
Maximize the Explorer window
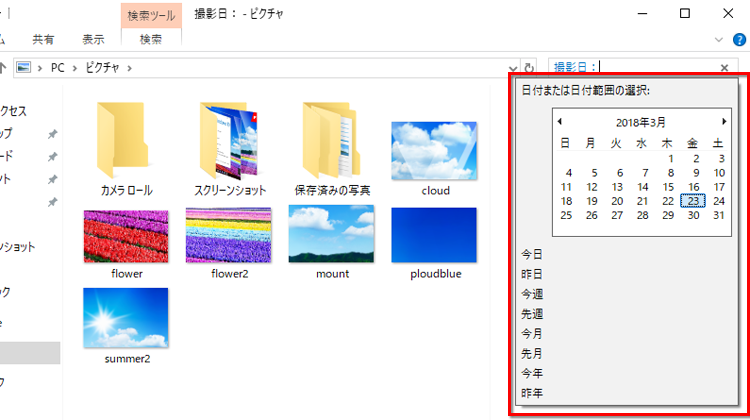tap(685, 13)
